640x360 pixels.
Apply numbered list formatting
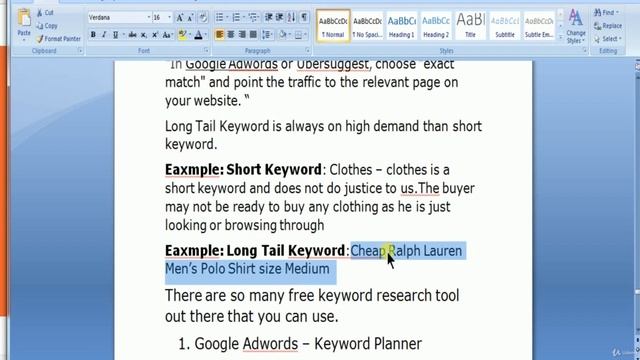[x=236, y=18]
